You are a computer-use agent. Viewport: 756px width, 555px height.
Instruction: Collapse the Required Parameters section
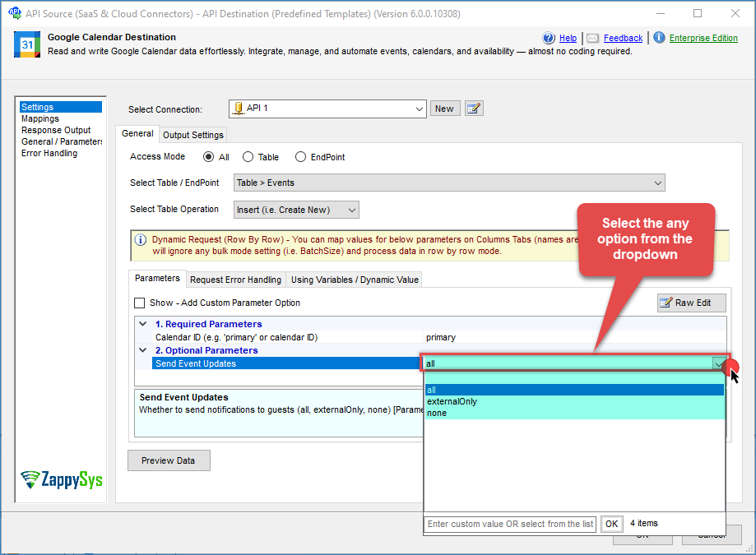point(144,324)
